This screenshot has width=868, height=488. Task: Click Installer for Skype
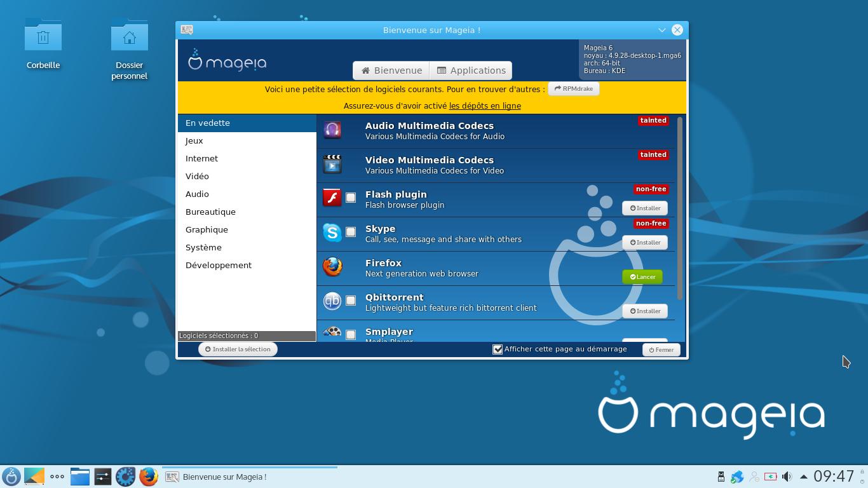tap(644, 243)
